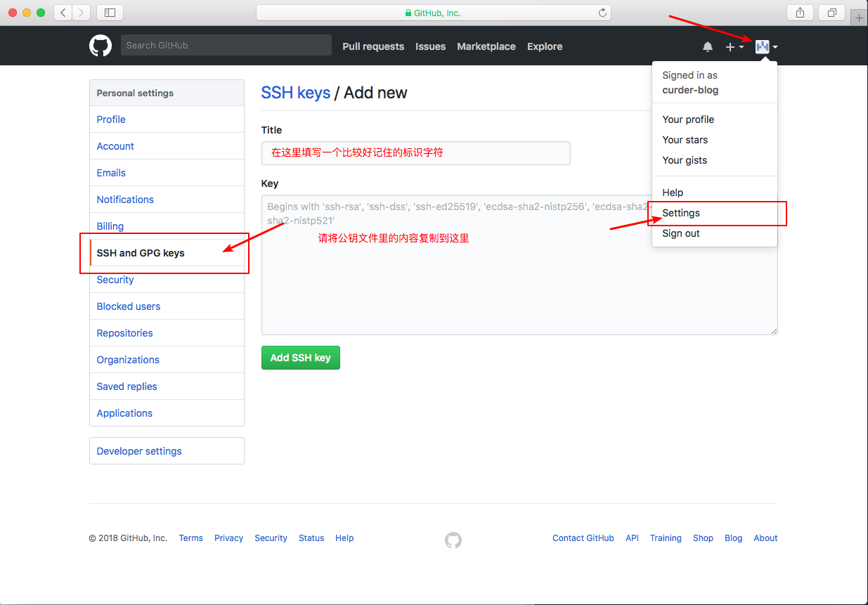Select Your stars in dropdown

point(715,140)
